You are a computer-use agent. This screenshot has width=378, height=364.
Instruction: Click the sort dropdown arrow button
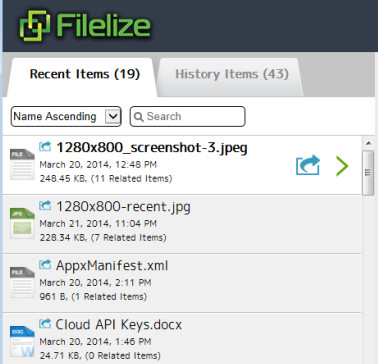pyautogui.click(x=113, y=116)
